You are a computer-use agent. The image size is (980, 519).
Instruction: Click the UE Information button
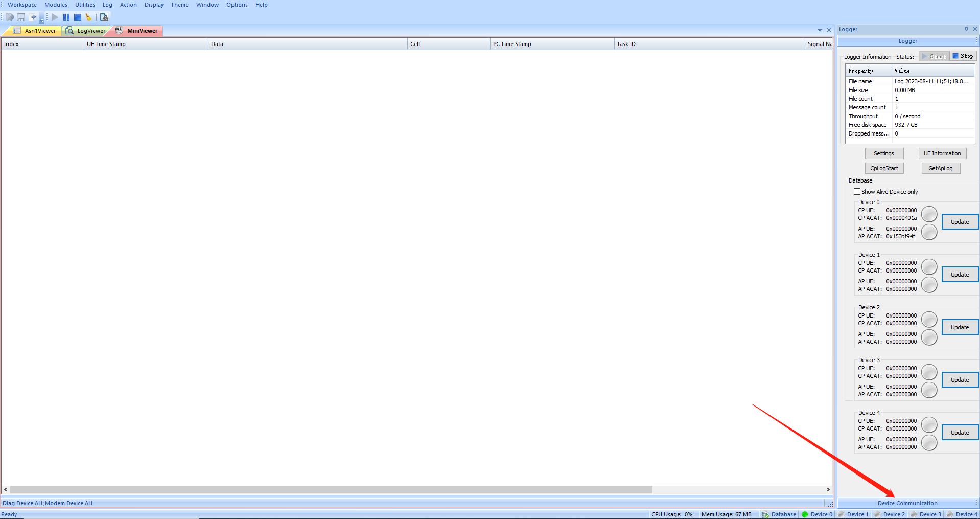click(x=942, y=153)
